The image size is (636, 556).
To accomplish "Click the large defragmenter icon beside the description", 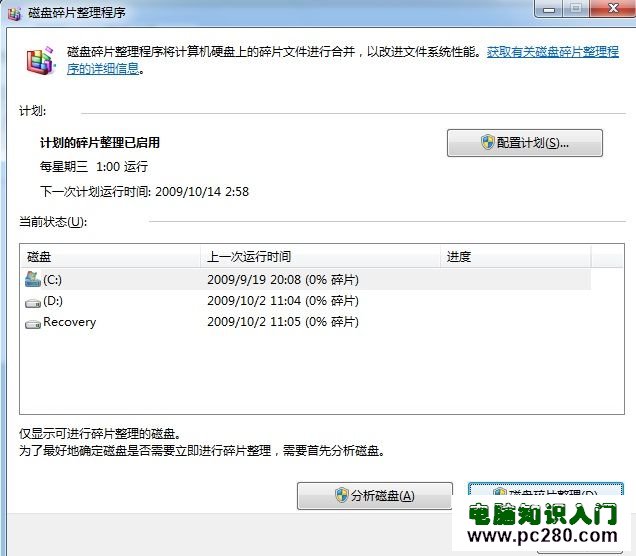I will (42, 60).
